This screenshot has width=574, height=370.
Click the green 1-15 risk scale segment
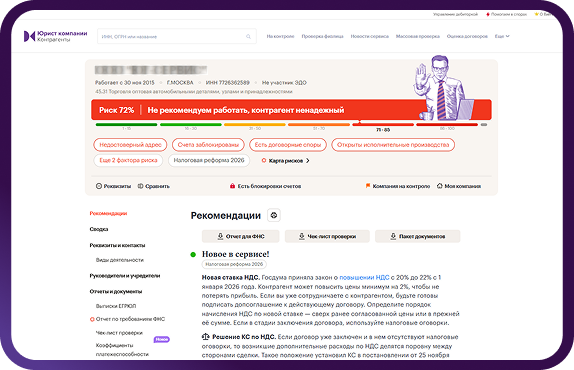pyautogui.click(x=126, y=125)
